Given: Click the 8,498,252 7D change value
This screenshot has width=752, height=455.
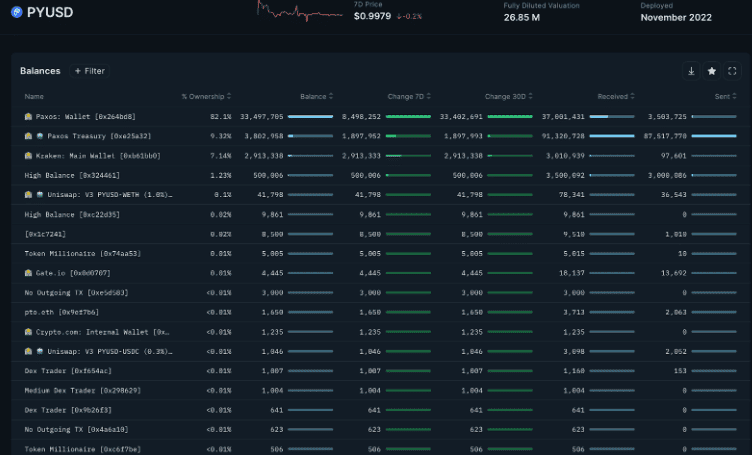Looking at the screenshot, I should click(x=361, y=117).
